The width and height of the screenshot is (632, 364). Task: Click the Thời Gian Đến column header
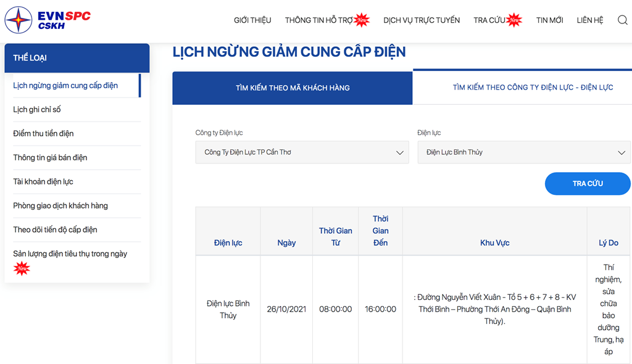[380, 231]
